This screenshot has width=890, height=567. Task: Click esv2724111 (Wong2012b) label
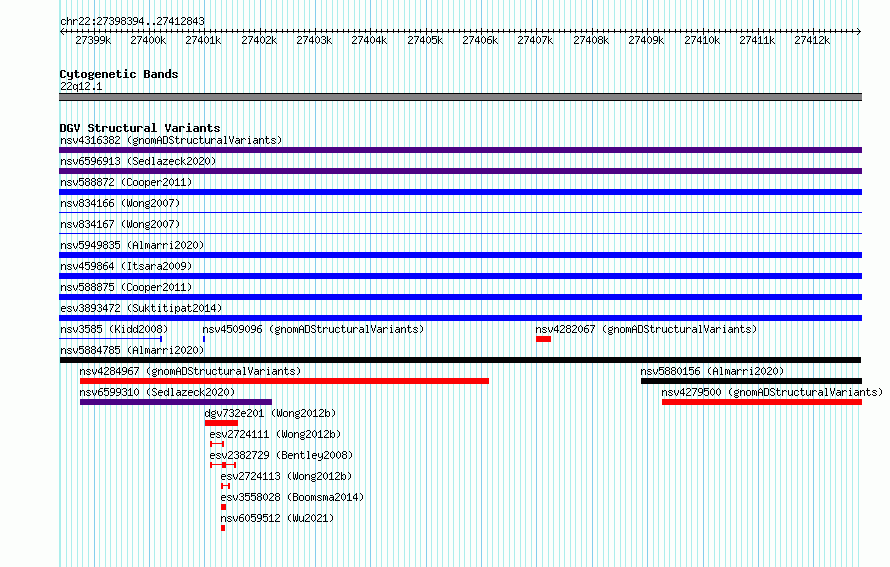click(275, 434)
